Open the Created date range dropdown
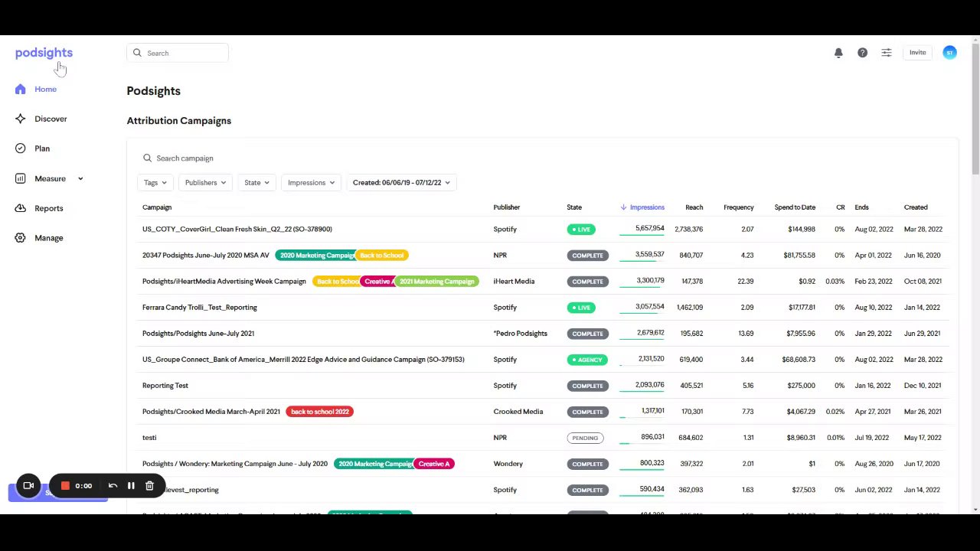Image resolution: width=980 pixels, height=551 pixels. (x=401, y=183)
